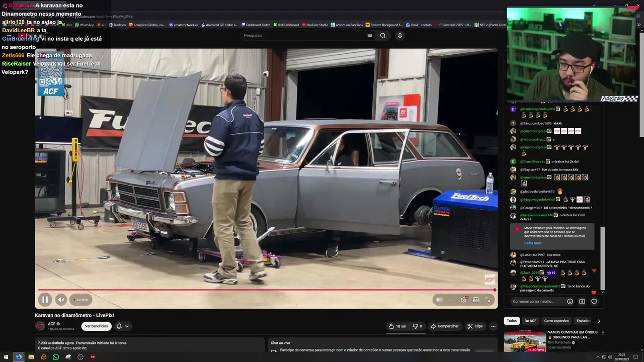Click chat user @Garagem207
Viewport: 644px width, 362px height.
point(531,208)
